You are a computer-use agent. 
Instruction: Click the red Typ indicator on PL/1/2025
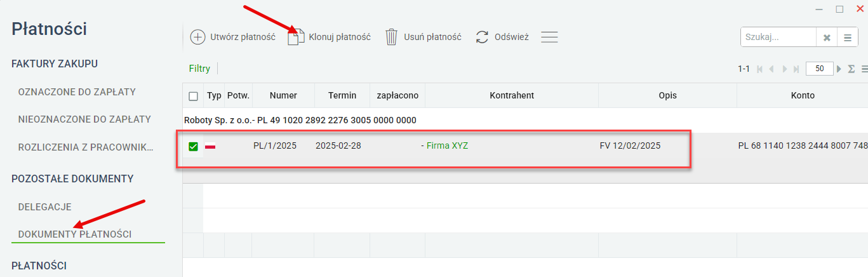coord(210,147)
